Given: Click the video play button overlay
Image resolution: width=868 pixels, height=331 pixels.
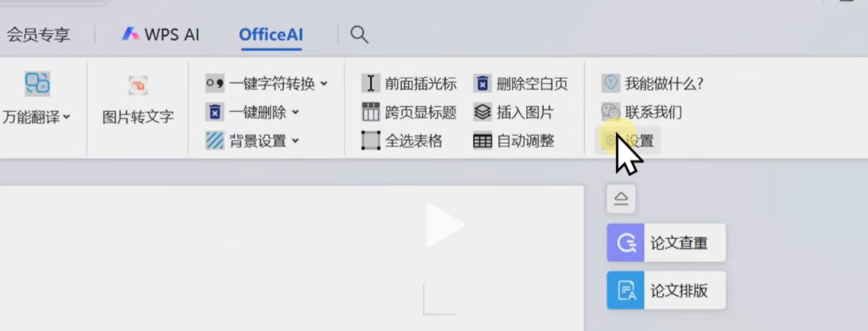Looking at the screenshot, I should [444, 225].
